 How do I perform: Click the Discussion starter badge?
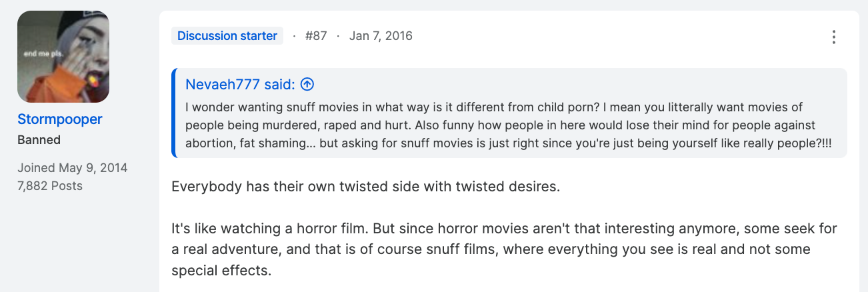(227, 36)
